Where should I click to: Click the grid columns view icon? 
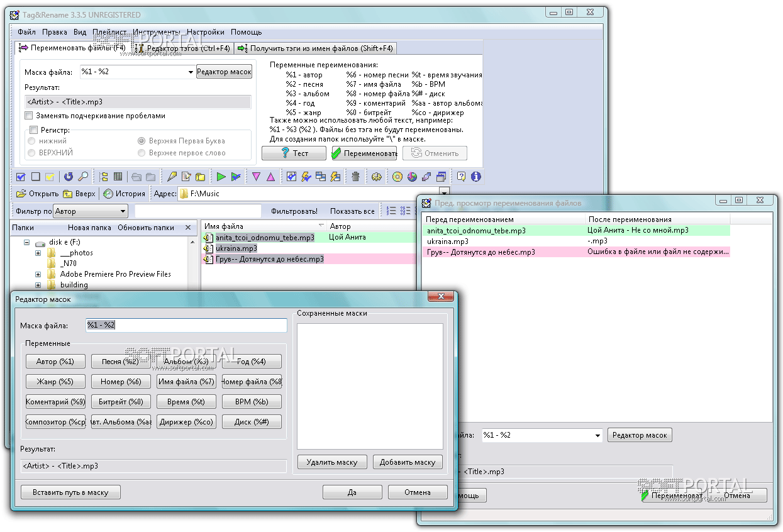[x=118, y=177]
